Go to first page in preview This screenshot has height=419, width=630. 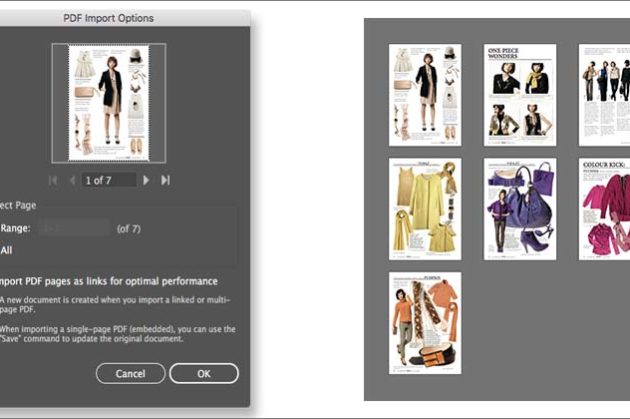point(53,180)
